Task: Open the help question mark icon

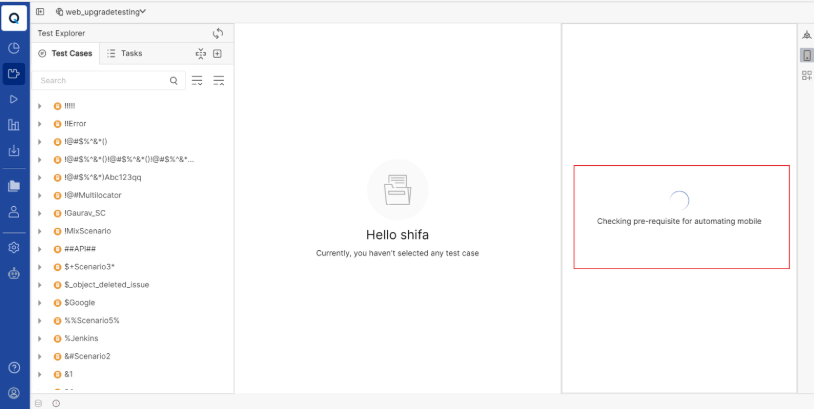Action: point(14,367)
